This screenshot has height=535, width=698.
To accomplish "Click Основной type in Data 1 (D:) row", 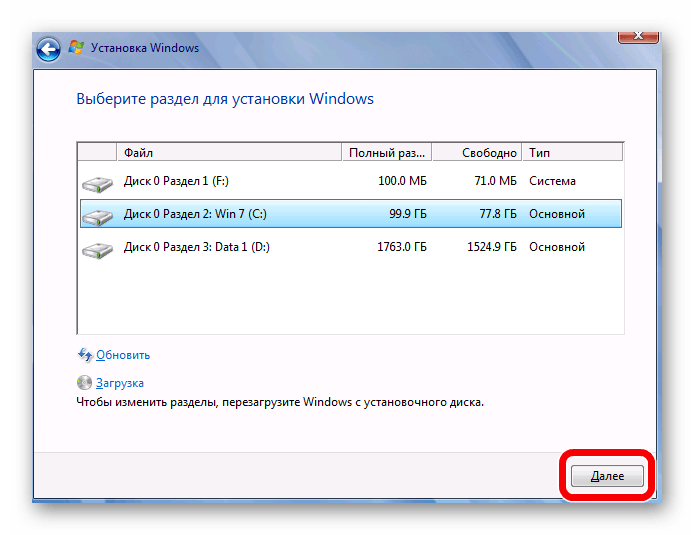I will [x=557, y=247].
